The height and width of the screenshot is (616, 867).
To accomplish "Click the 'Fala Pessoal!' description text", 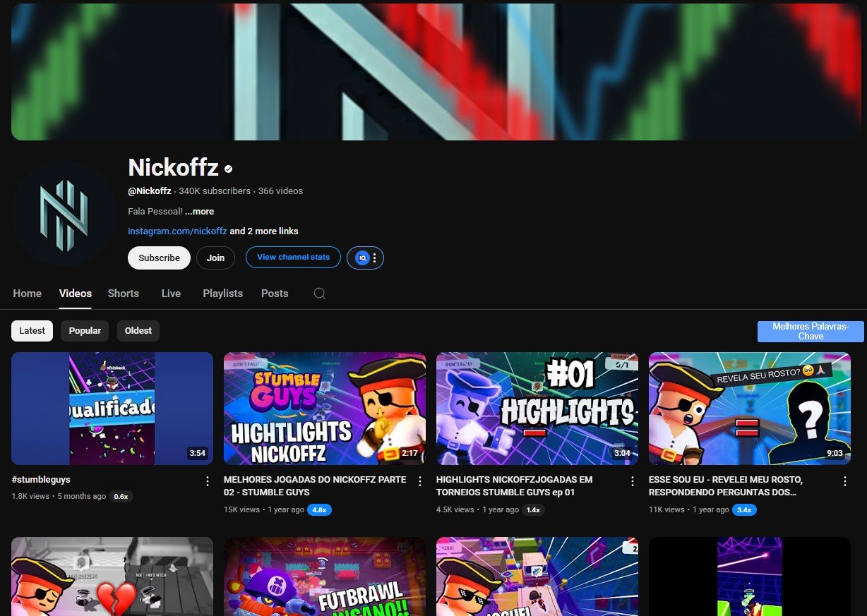I will pos(155,212).
